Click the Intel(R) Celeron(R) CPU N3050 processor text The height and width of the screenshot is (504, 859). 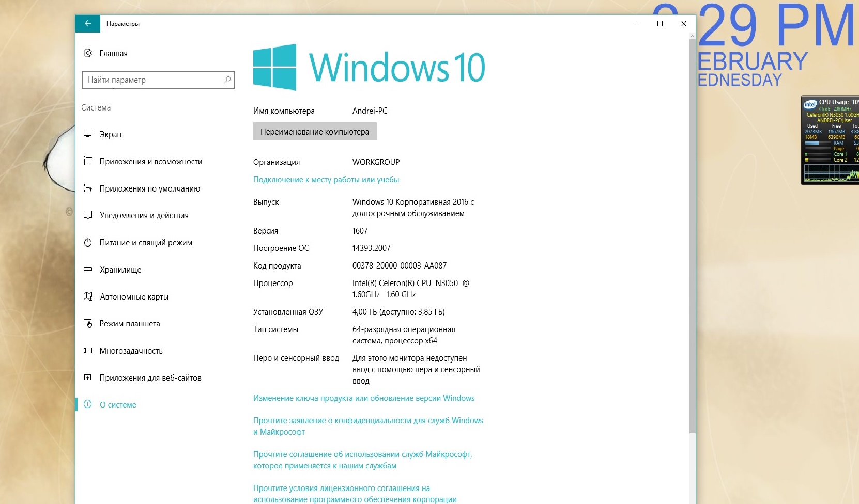coord(411,289)
